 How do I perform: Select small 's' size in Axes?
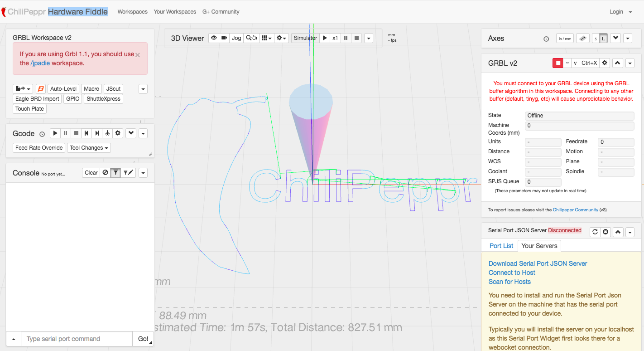pos(596,39)
